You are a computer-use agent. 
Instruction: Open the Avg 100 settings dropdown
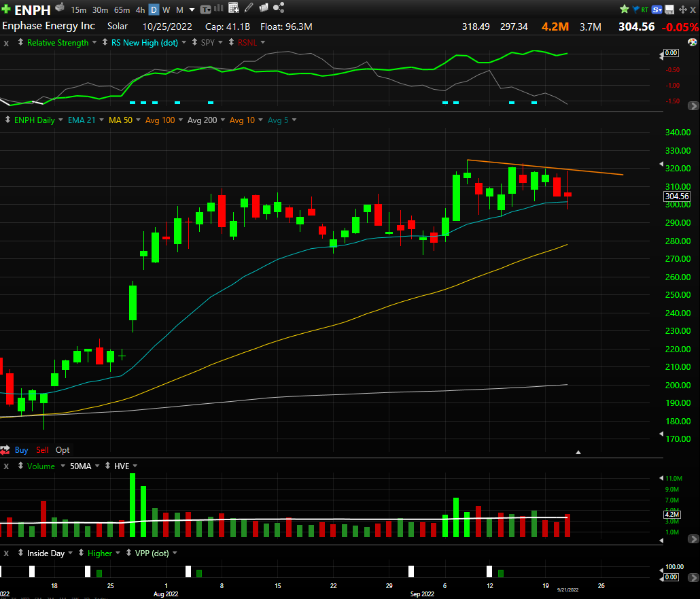coord(180,120)
